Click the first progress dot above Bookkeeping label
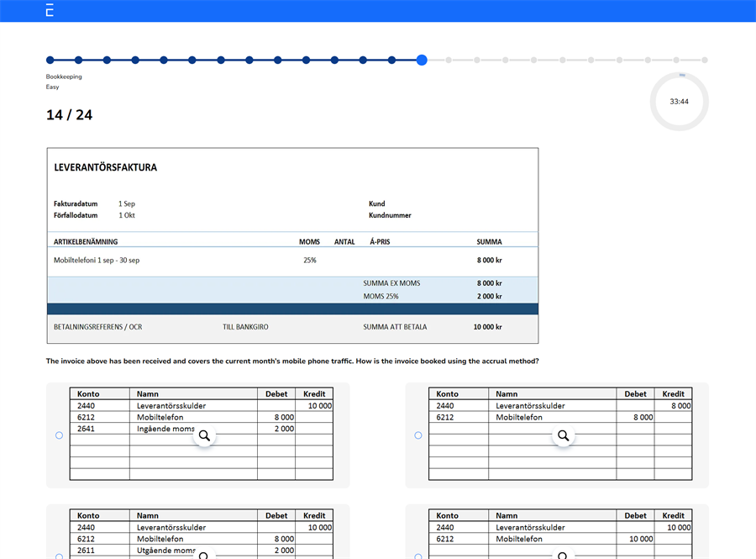The height and width of the screenshot is (559, 756). [50, 60]
